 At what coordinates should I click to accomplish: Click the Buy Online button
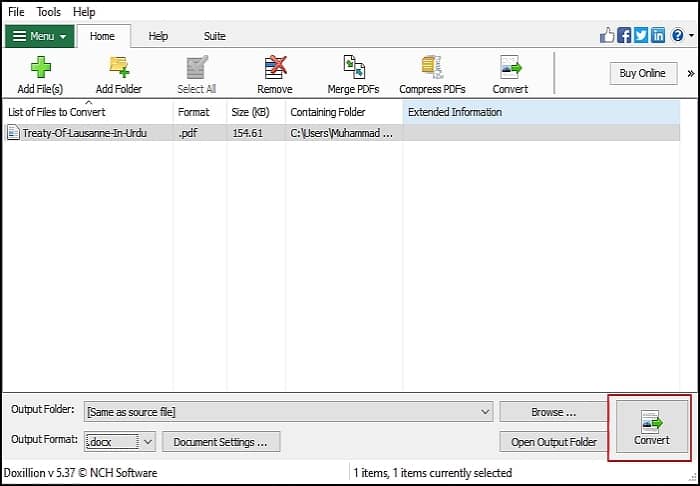tap(643, 73)
